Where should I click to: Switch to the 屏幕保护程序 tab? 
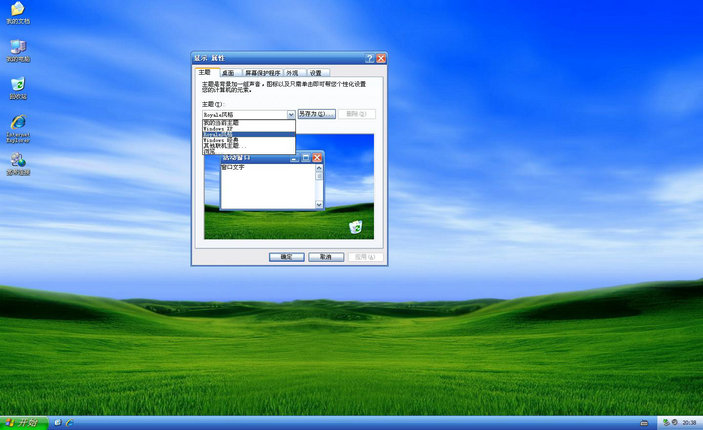coord(259,73)
